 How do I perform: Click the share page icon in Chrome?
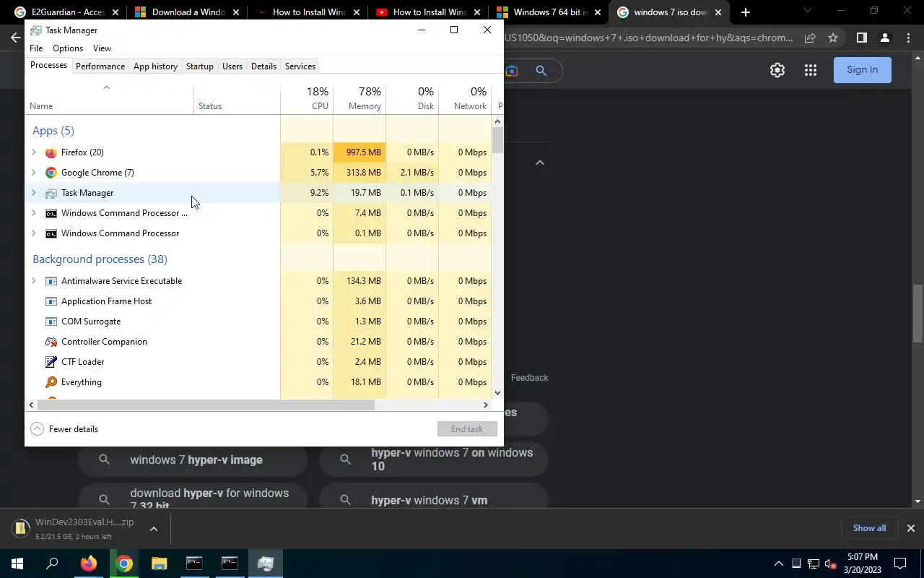pyautogui.click(x=810, y=38)
